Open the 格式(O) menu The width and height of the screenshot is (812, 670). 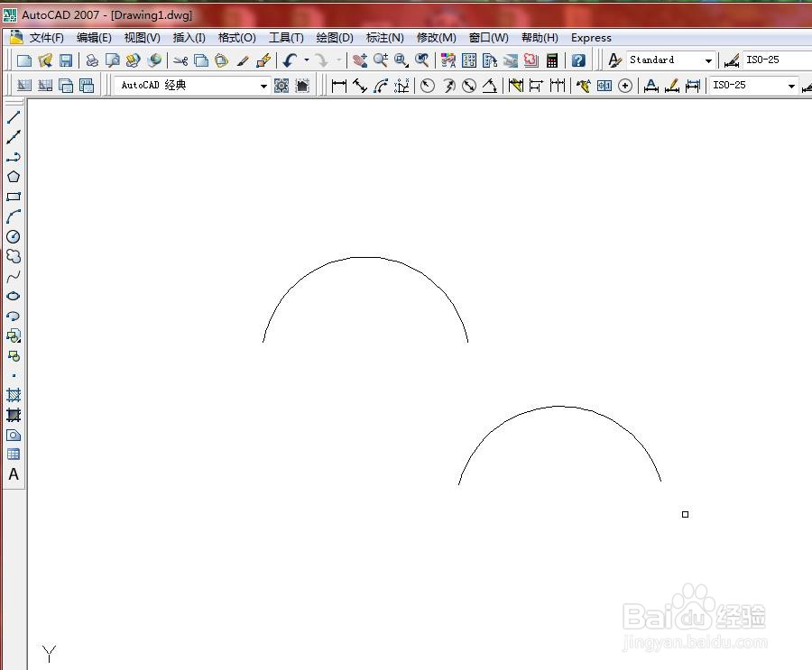click(237, 38)
